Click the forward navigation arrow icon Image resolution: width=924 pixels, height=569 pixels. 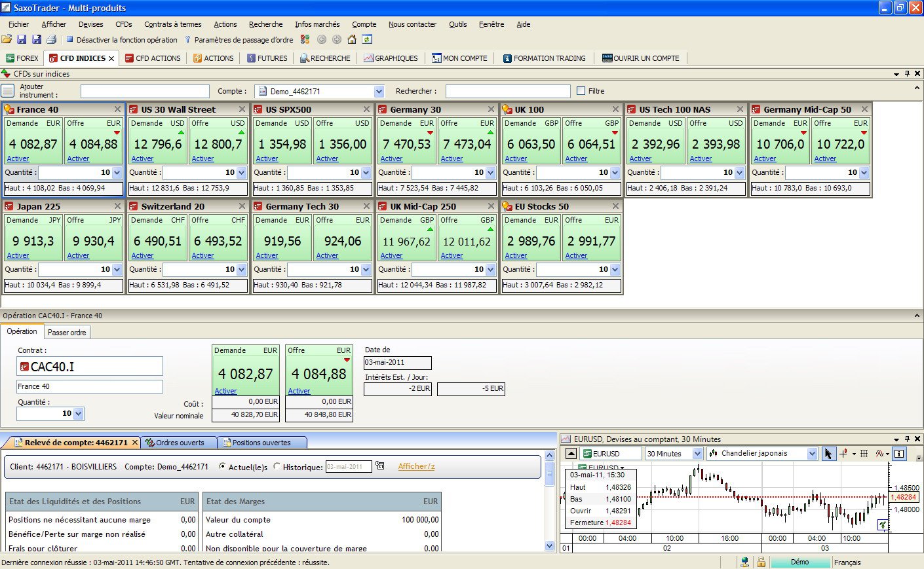pyautogui.click(x=337, y=40)
